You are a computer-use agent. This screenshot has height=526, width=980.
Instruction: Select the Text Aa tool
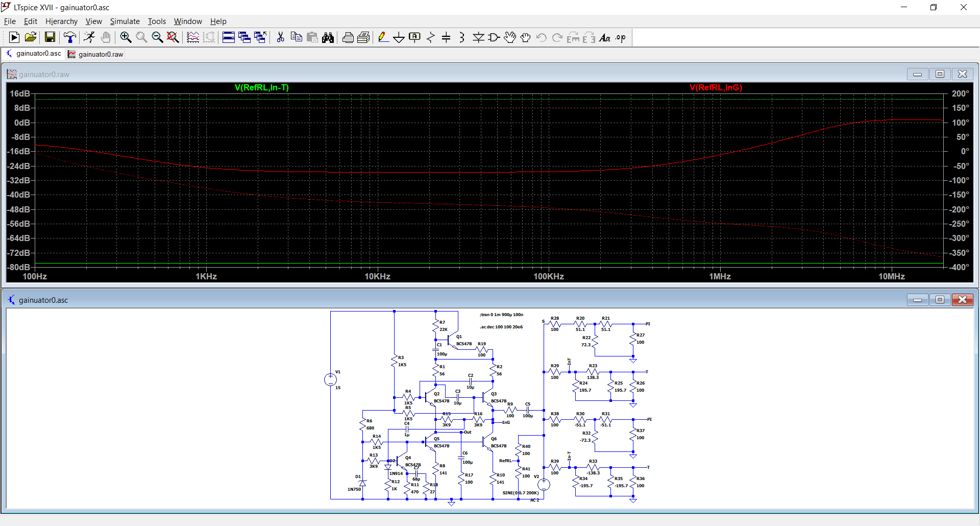(605, 37)
